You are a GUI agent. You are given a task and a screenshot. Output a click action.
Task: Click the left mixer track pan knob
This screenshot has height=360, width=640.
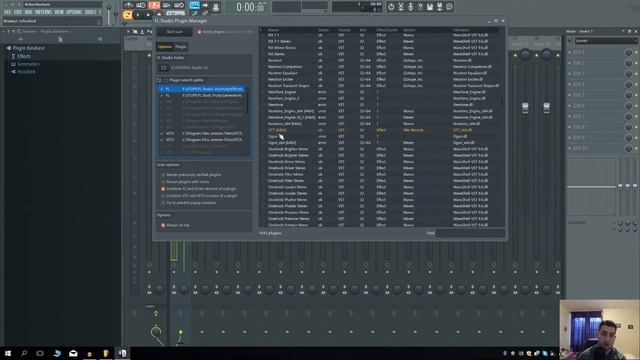click(x=526, y=54)
